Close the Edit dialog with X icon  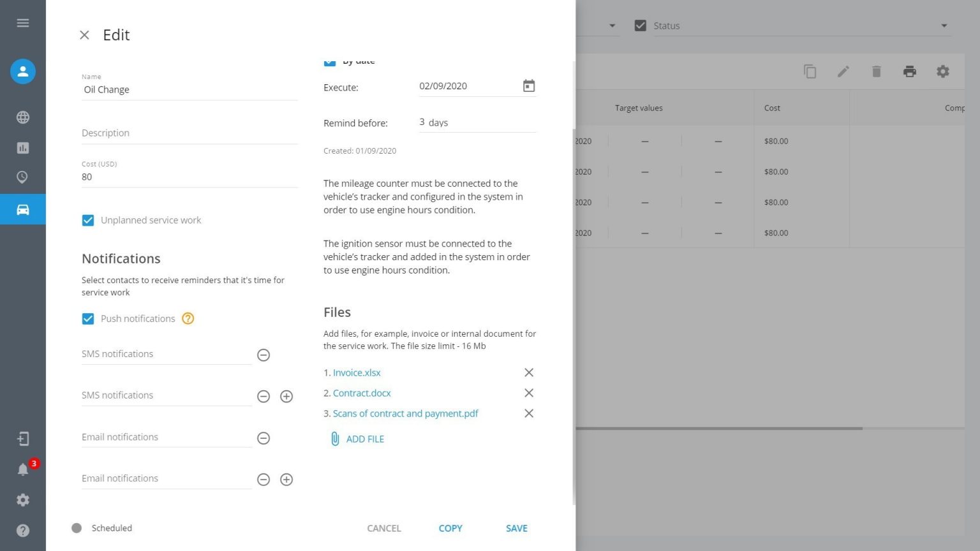point(84,35)
